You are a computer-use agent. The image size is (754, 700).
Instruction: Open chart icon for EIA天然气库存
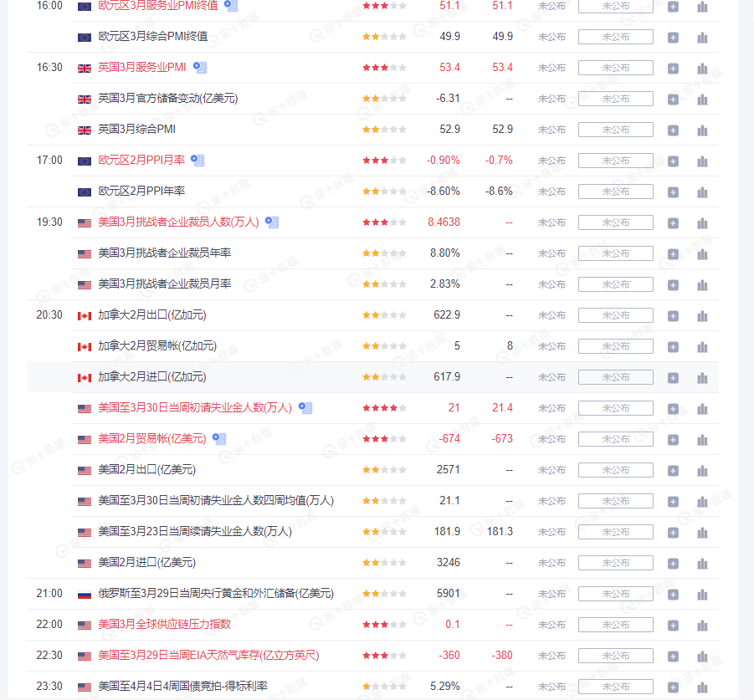tap(703, 657)
